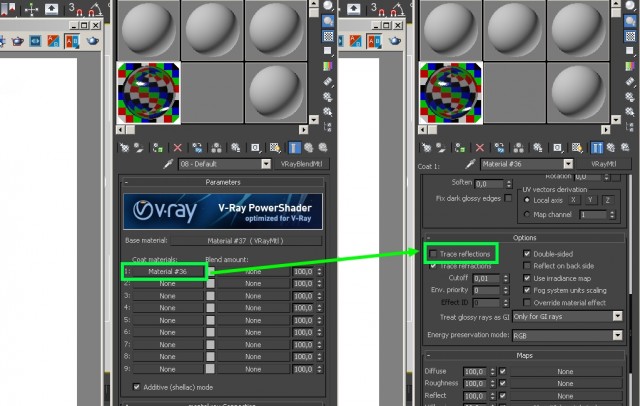Viewport: 640px width, 406px height.
Task: Toggle Double-sided checkbox
Action: point(527,254)
